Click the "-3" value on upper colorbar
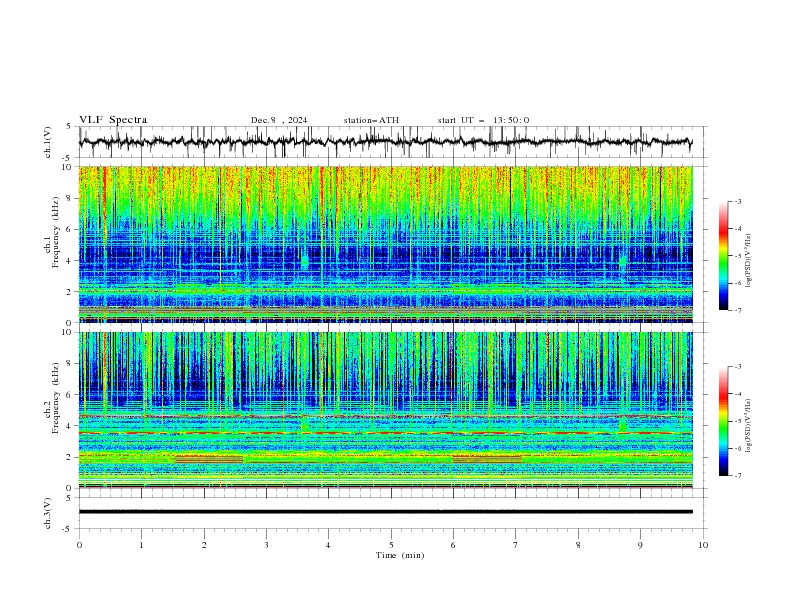This screenshot has height=612, width=792. [x=737, y=201]
